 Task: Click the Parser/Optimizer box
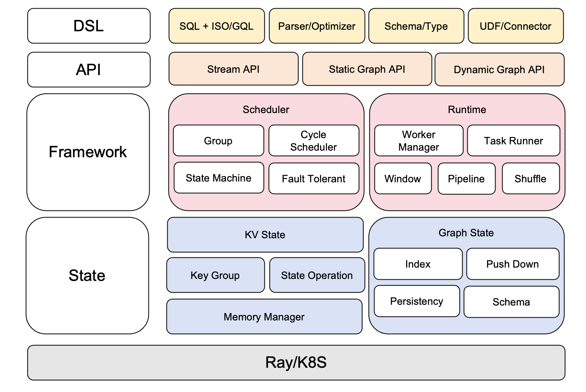tap(317, 26)
